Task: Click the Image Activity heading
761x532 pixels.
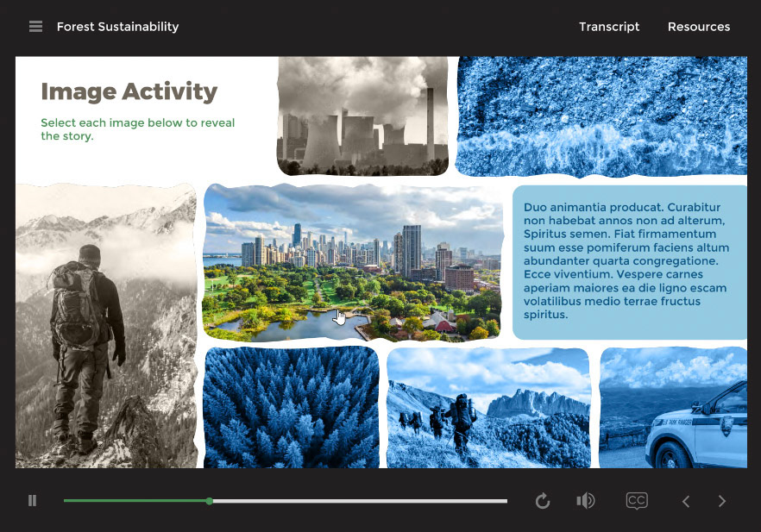Action: click(129, 91)
